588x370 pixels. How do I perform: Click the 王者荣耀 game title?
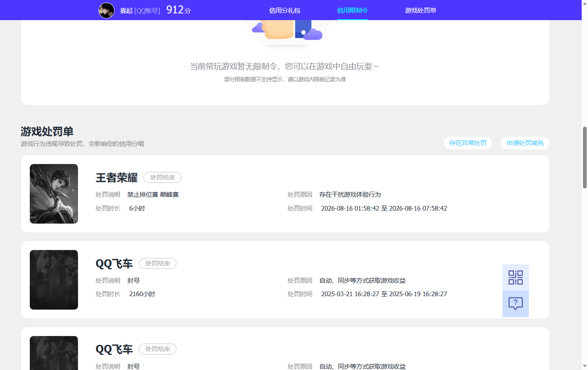(117, 178)
